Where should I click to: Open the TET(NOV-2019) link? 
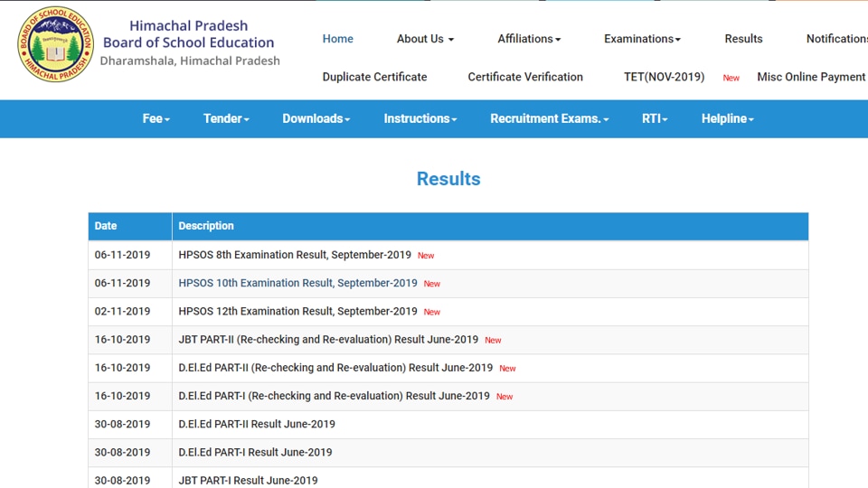665,77
